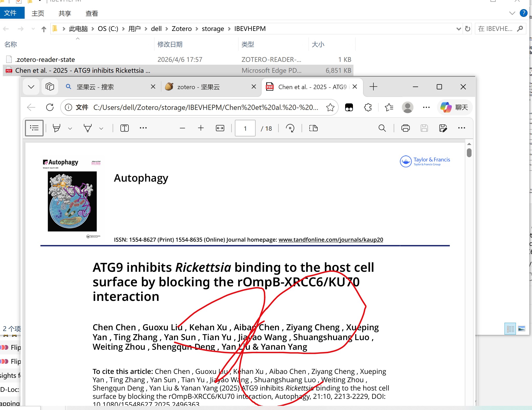Zoom in the PDF with plus button

point(201,128)
